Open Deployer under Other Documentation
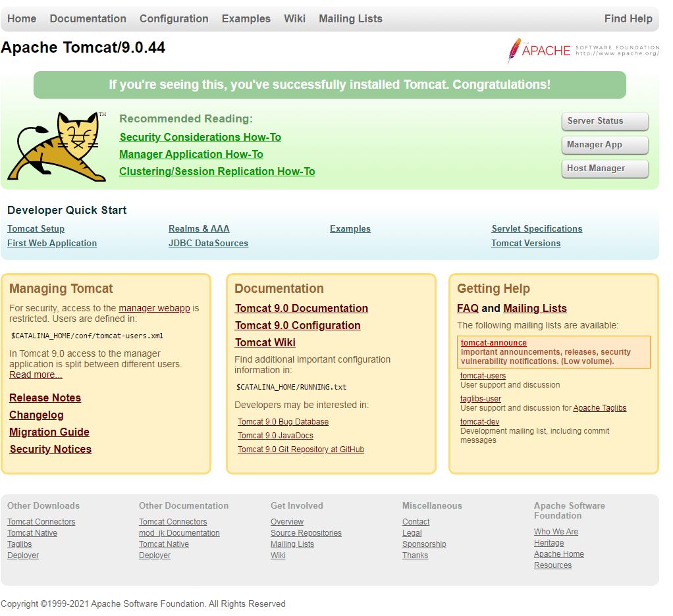This screenshot has height=616, width=673. (x=155, y=555)
